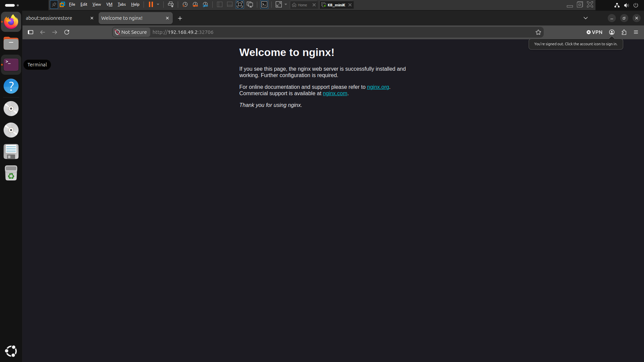Viewport: 644px width, 362px height.
Task: Open the VMware File menu
Action: pyautogui.click(x=72, y=5)
